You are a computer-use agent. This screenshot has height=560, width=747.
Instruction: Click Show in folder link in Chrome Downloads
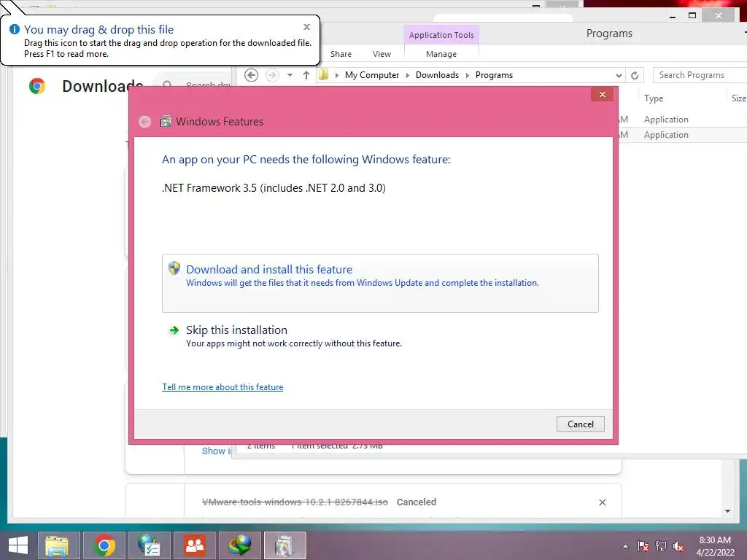216,451
